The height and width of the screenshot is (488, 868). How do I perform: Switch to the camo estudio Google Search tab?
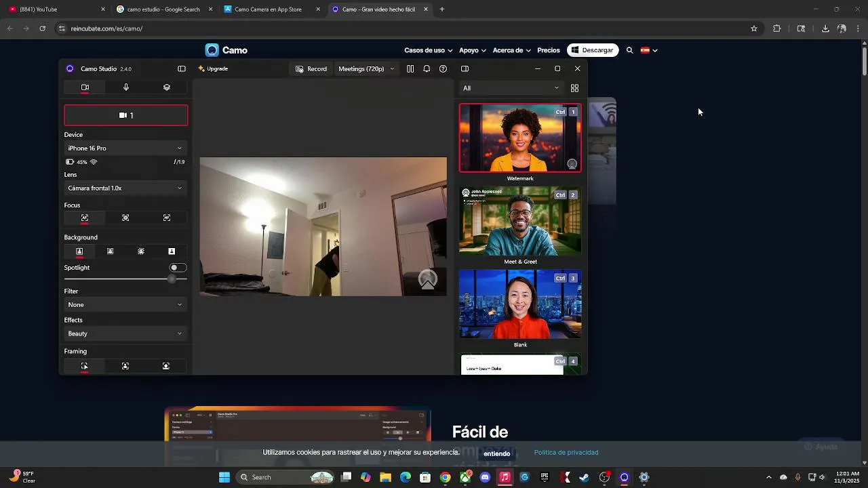coord(163,9)
